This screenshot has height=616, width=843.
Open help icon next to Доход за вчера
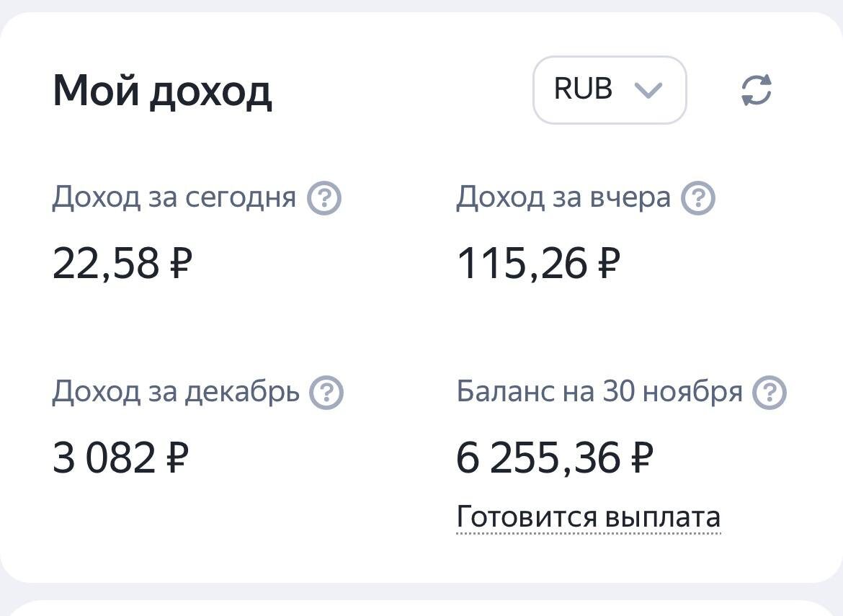697,197
